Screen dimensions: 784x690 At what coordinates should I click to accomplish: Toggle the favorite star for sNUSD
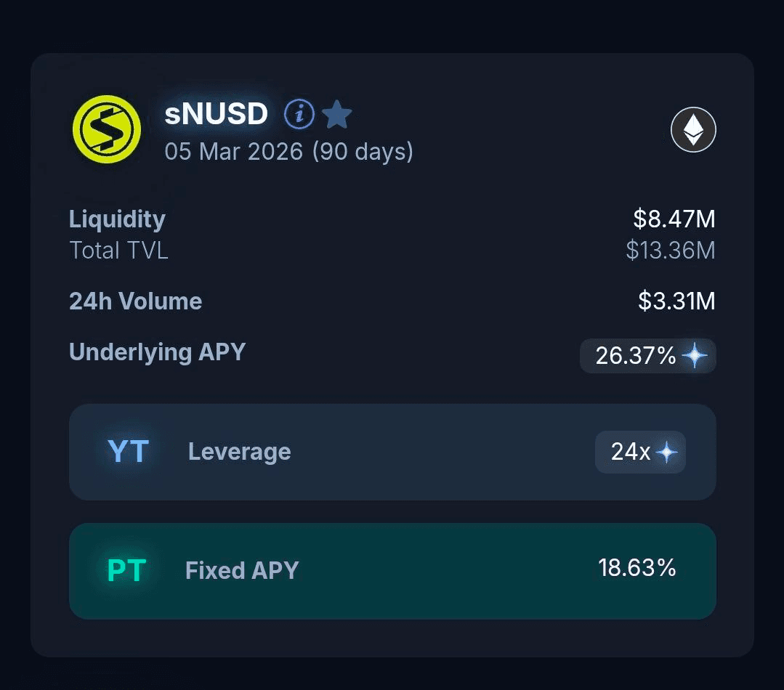pos(336,114)
